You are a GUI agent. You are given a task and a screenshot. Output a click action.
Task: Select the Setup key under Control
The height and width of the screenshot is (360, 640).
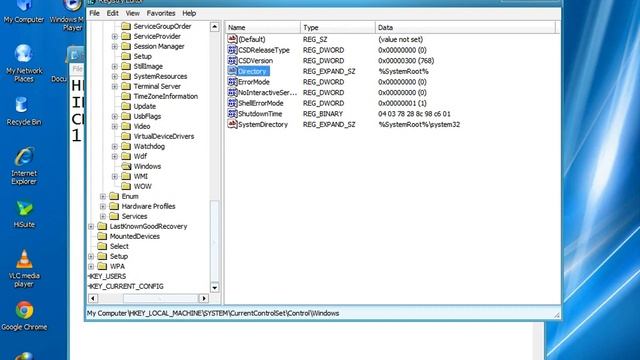(x=142, y=56)
